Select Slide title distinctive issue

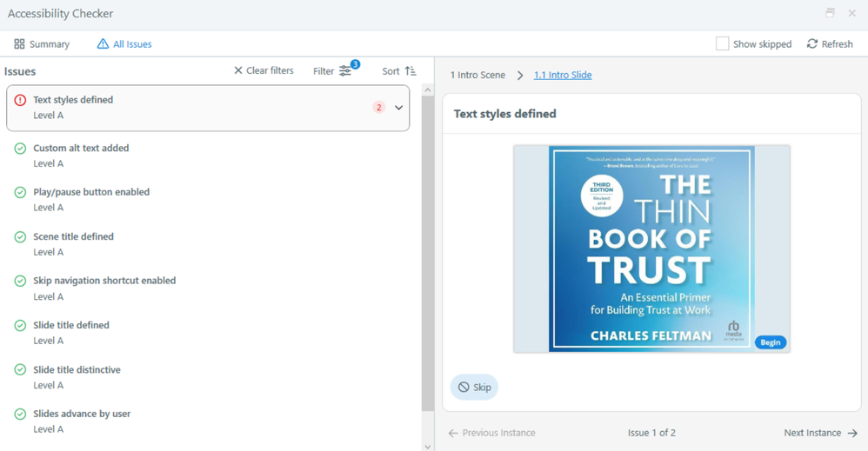pyautogui.click(x=208, y=377)
